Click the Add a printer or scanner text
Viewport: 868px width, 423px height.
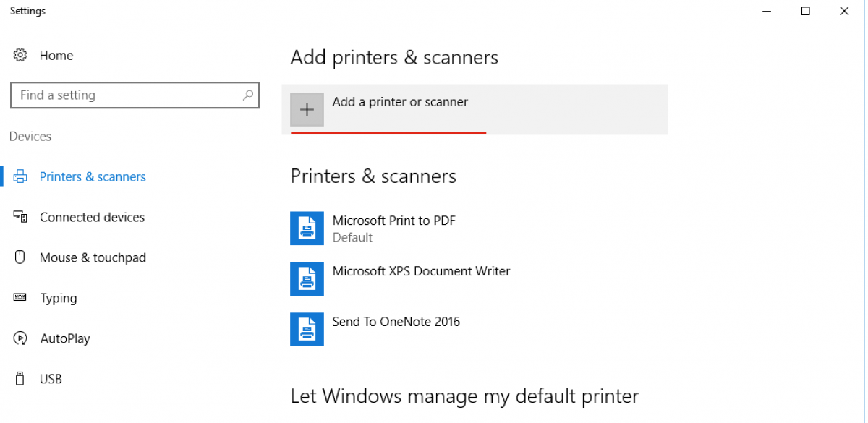click(x=400, y=102)
